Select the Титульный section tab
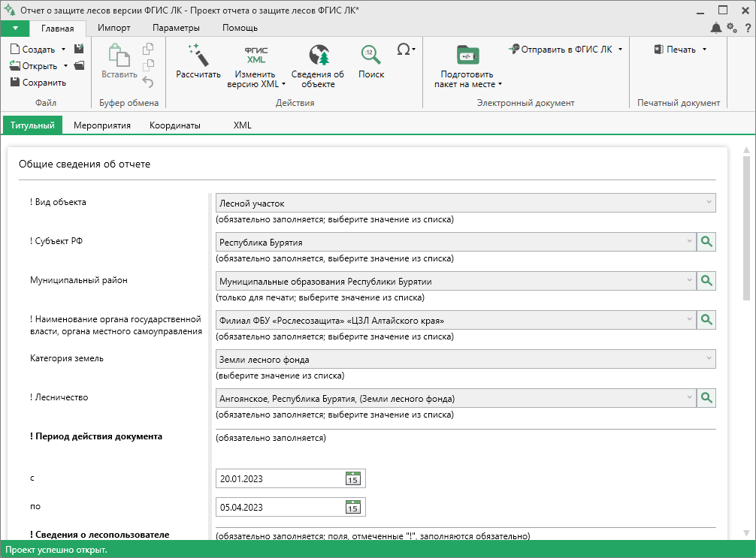This screenshot has width=756, height=558. click(x=32, y=125)
